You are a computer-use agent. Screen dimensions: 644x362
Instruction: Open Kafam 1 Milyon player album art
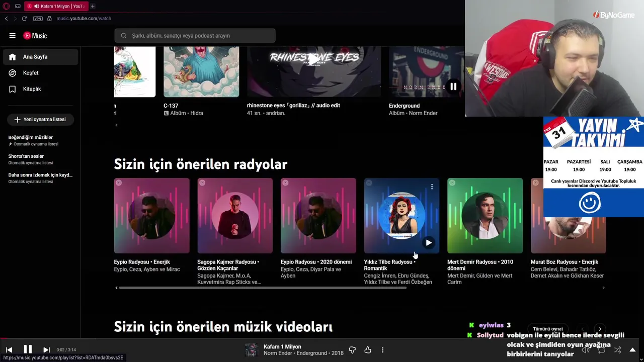[x=252, y=350]
